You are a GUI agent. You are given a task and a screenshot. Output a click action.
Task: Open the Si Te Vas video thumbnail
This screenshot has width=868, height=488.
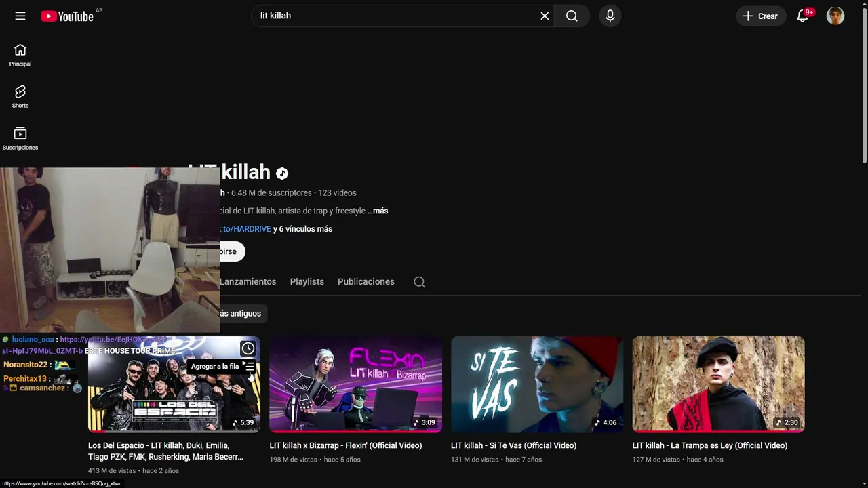537,384
